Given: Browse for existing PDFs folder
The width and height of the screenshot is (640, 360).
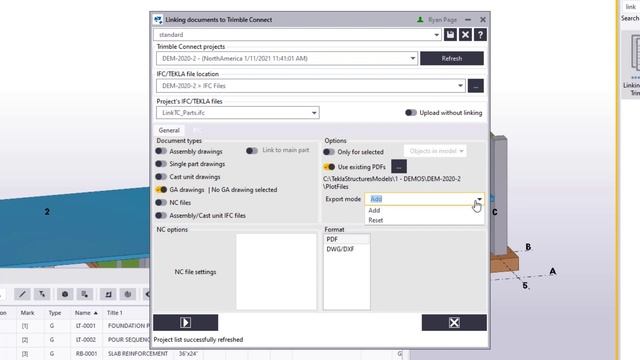Looking at the screenshot, I should coord(399,167).
